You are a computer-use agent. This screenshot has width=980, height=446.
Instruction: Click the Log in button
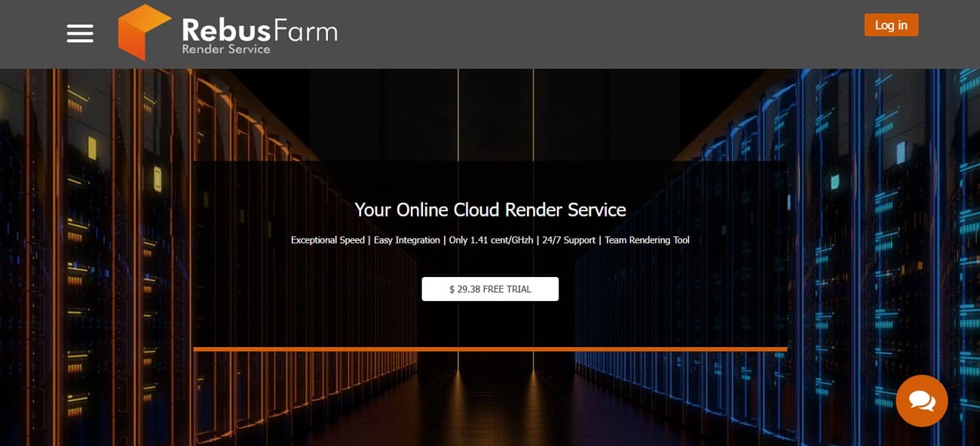(891, 25)
